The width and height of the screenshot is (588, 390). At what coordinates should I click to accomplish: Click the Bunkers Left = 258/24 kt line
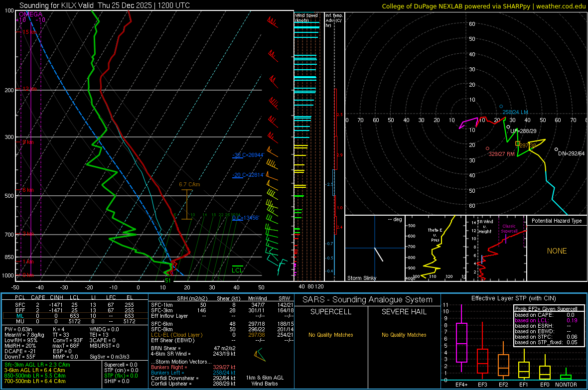193,373
